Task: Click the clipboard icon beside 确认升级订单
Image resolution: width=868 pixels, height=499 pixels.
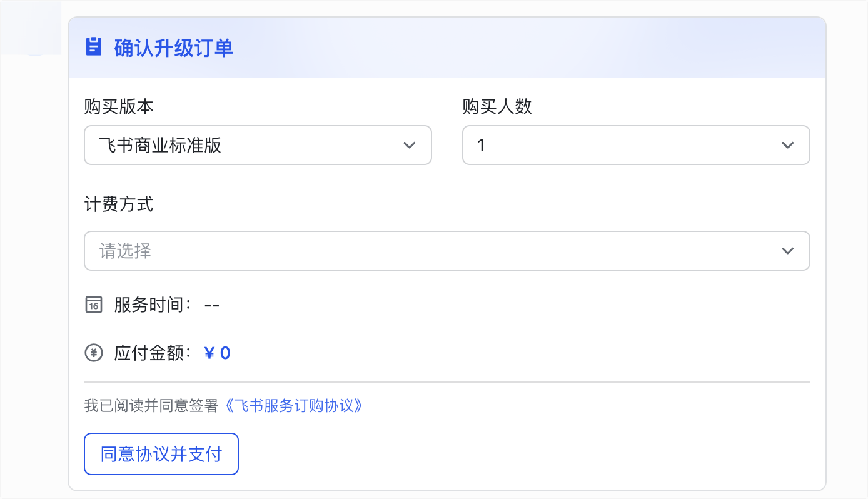Action: 93,47
